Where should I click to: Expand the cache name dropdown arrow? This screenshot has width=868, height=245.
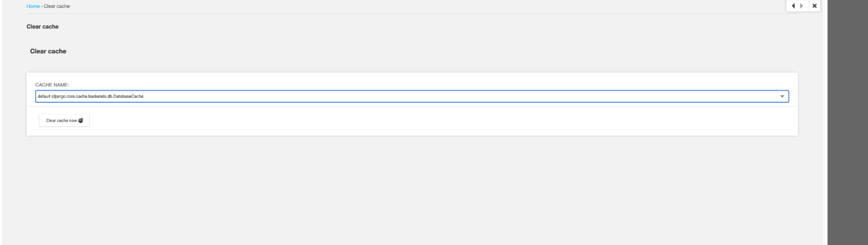pyautogui.click(x=782, y=97)
